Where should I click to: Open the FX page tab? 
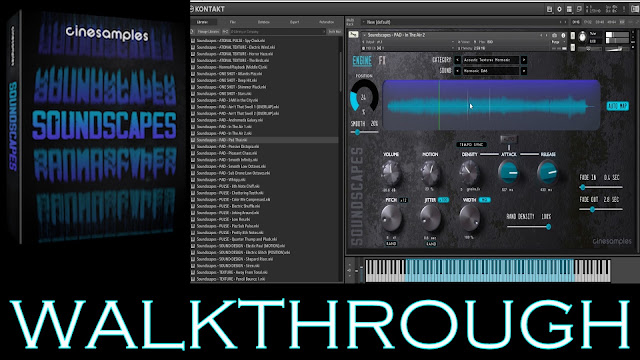tap(382, 61)
